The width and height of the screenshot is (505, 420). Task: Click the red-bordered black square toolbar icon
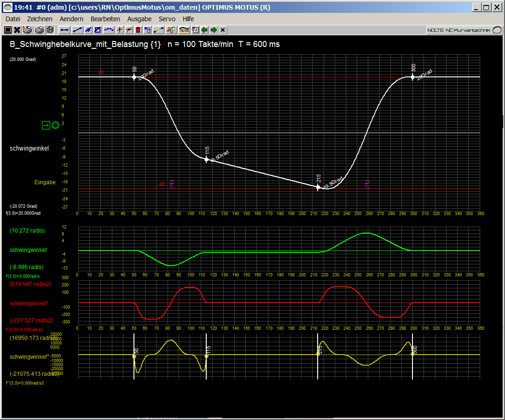[x=7, y=30]
